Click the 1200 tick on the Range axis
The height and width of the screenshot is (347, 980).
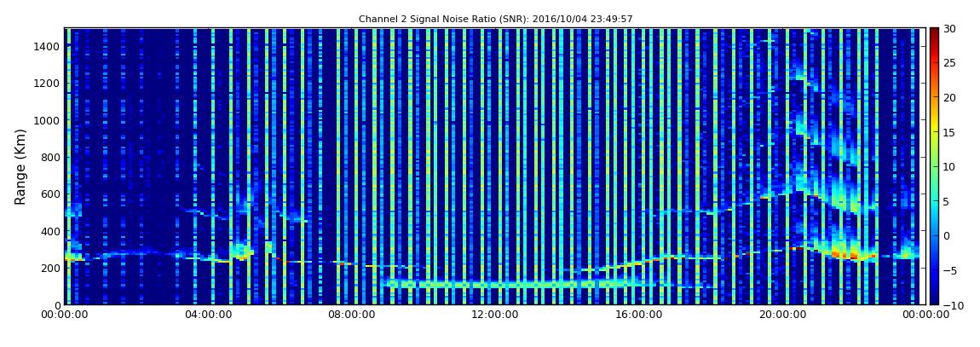tap(47, 84)
